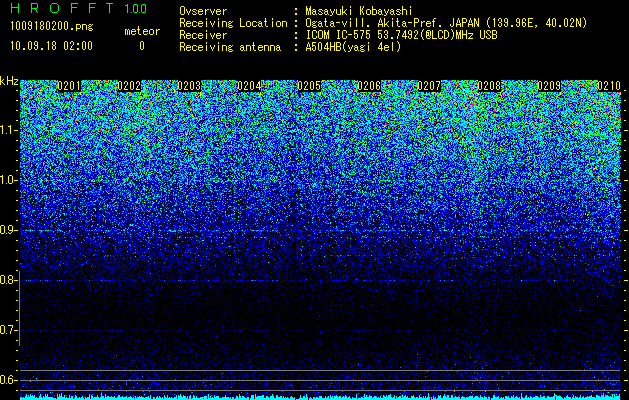629x400 pixels.
Task: Click the ICOM IC-575 receiver text
Action: click(401, 35)
